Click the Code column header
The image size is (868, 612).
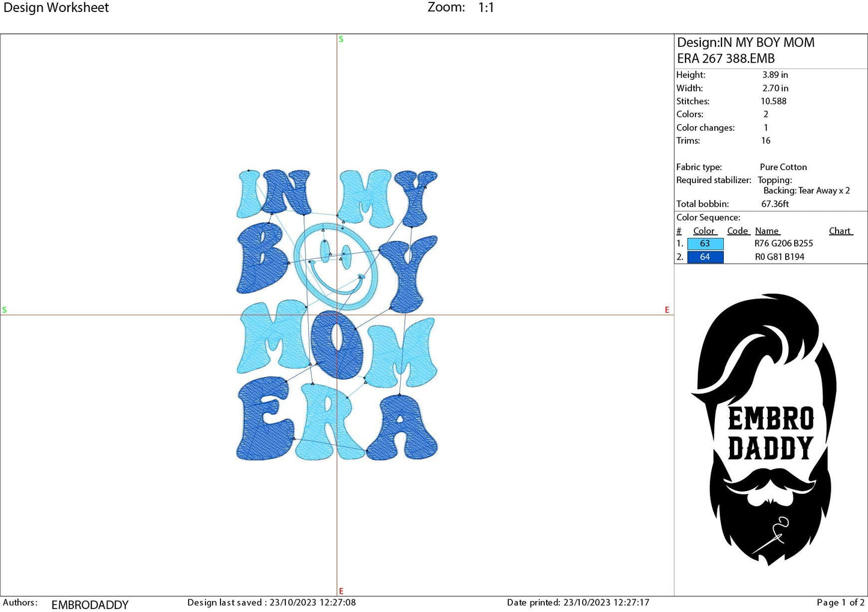click(x=738, y=231)
